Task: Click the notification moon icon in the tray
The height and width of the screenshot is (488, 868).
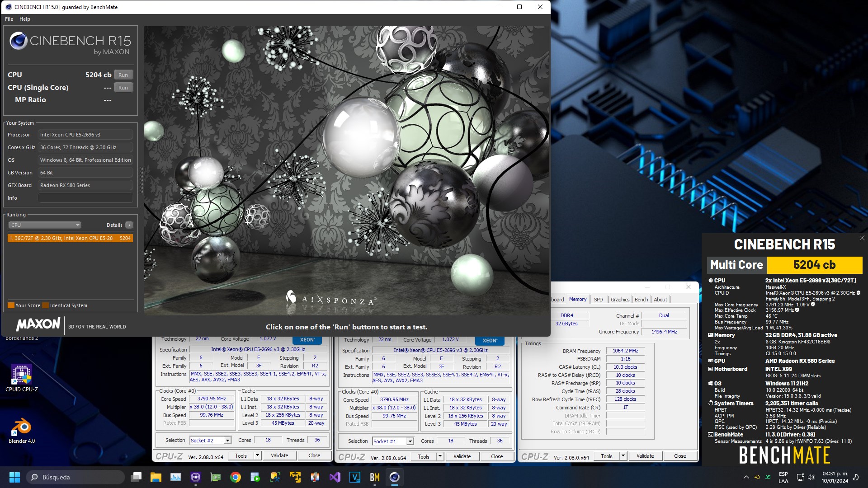Action: (855, 477)
